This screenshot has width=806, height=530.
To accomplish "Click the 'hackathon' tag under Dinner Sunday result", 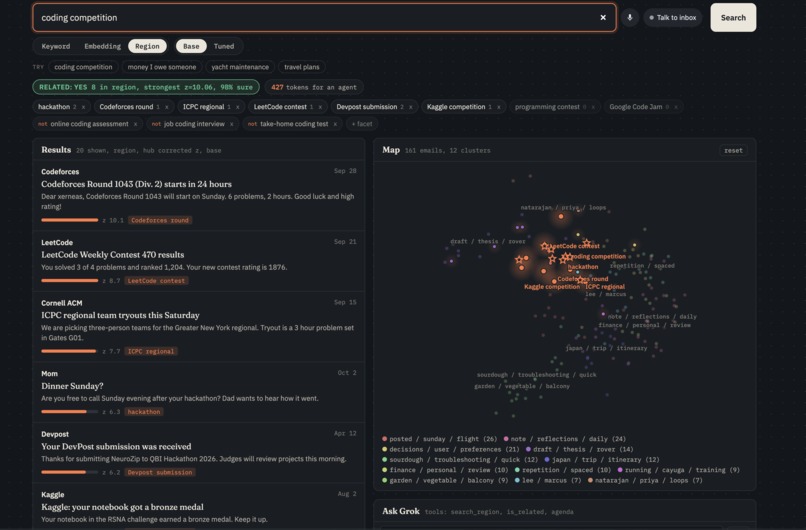I will point(144,412).
